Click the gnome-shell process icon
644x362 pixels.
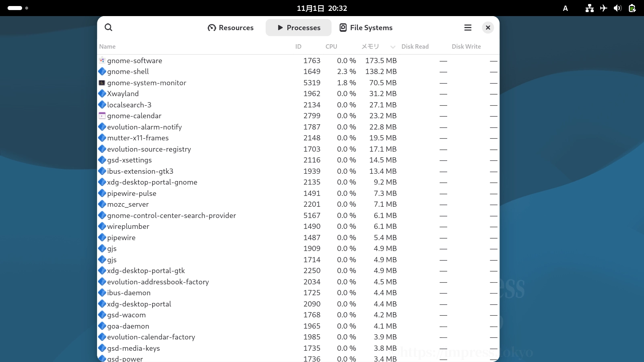[x=102, y=72]
